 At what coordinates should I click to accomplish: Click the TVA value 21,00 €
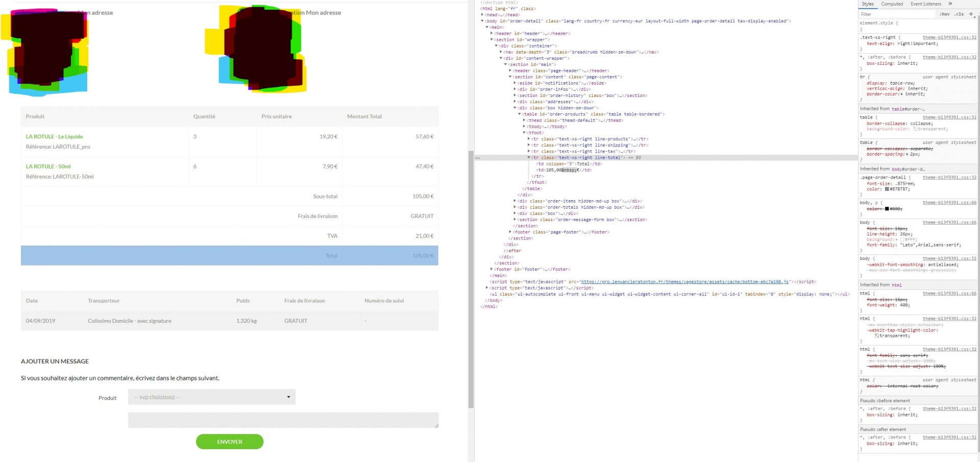tap(424, 236)
